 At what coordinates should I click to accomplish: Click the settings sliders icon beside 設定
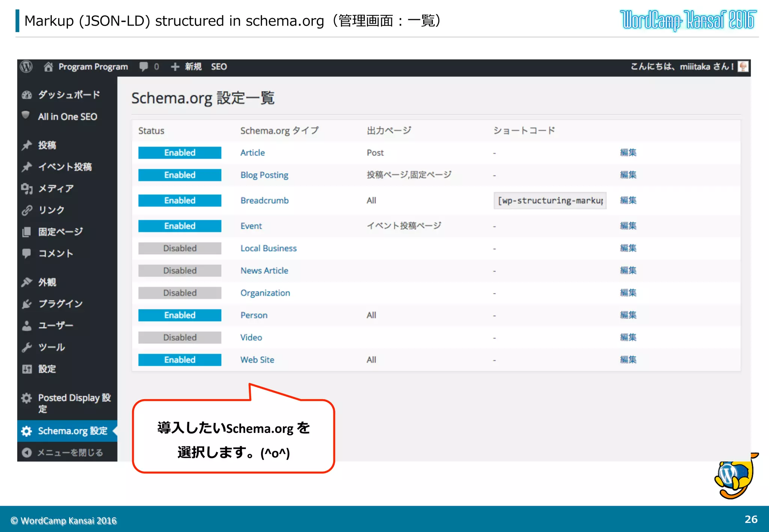tap(27, 369)
